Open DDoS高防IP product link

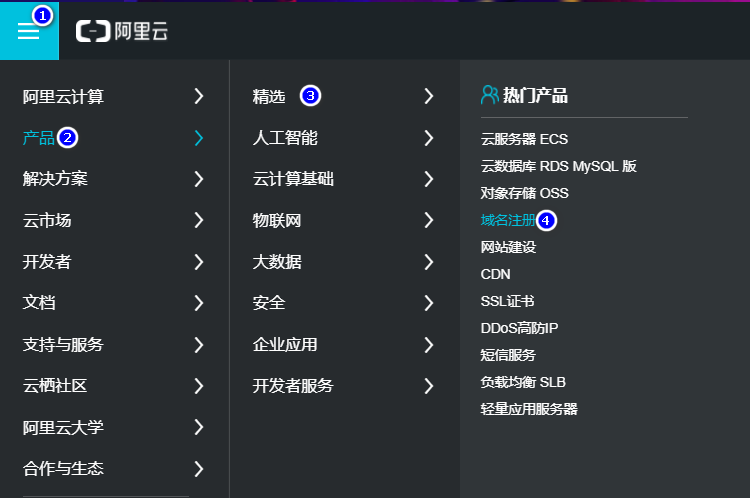[519, 328]
